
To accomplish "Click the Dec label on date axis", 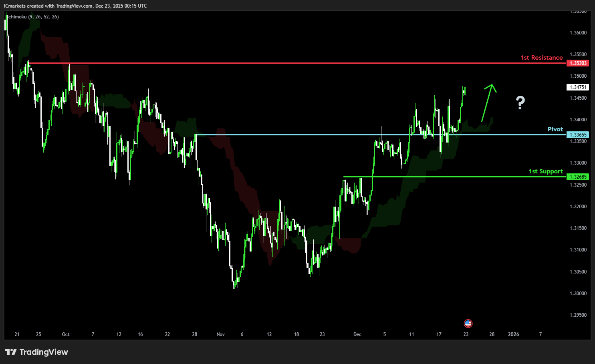I will point(357,334).
